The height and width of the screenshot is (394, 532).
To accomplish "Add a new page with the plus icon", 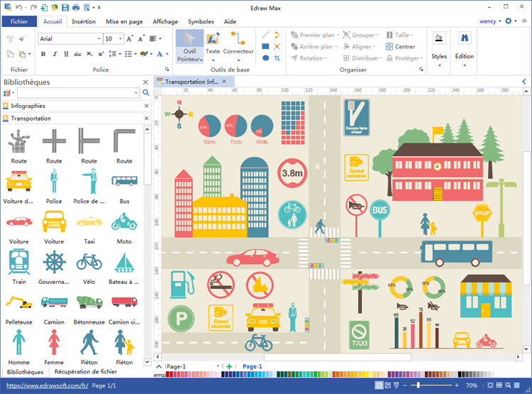I will pos(229,366).
